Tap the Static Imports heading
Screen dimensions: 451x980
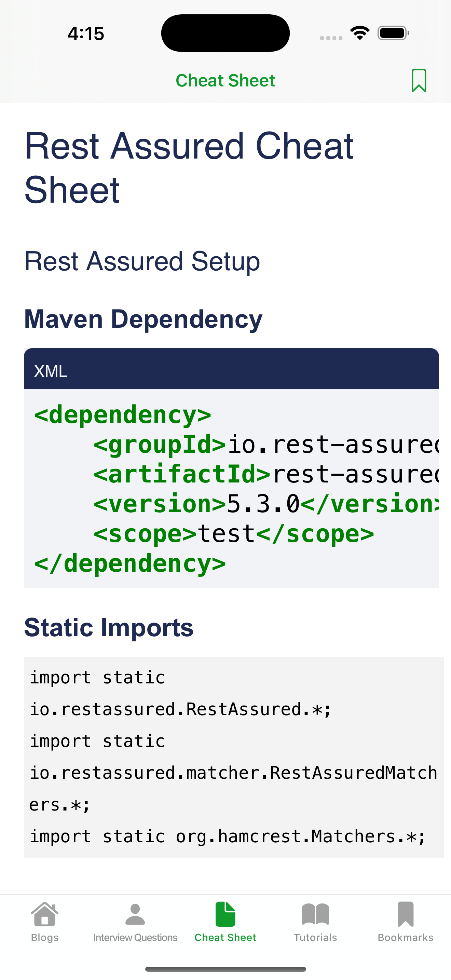(109, 627)
